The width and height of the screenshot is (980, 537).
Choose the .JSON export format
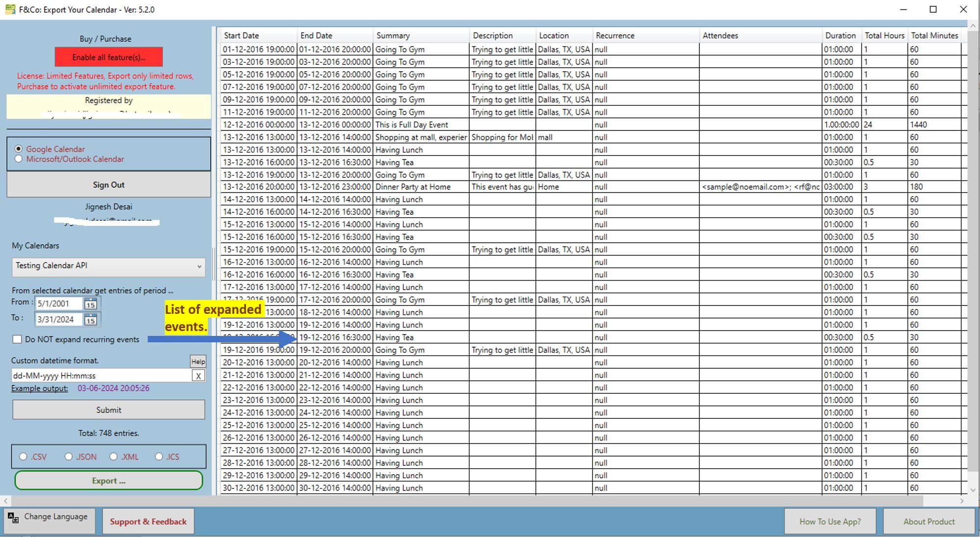[69, 457]
